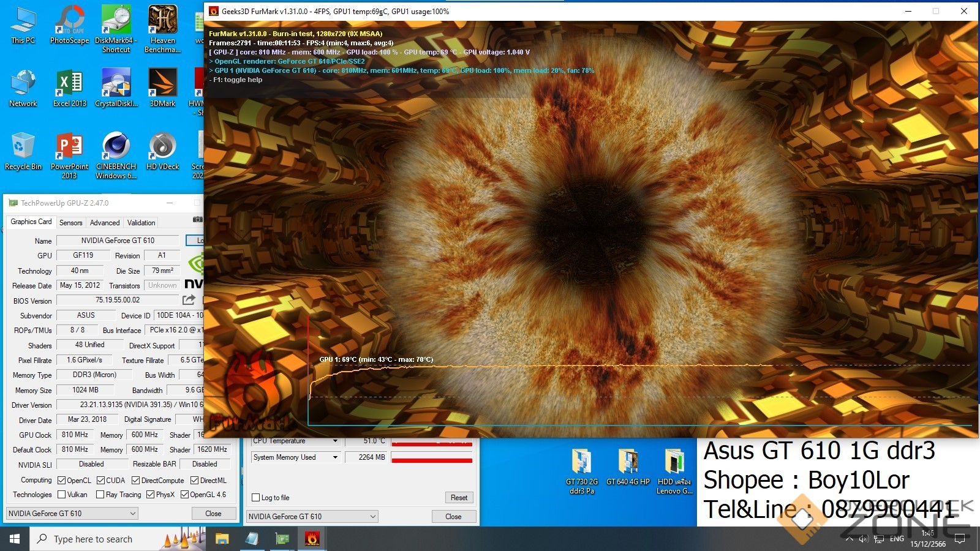Click Close button in GPU-Z Graphics Card window

[213, 514]
